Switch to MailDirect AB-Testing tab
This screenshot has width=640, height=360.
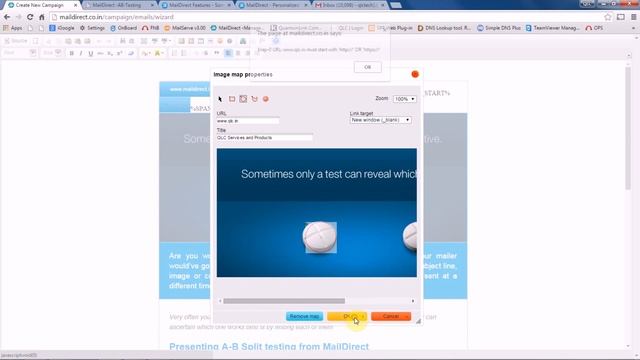point(119,5)
